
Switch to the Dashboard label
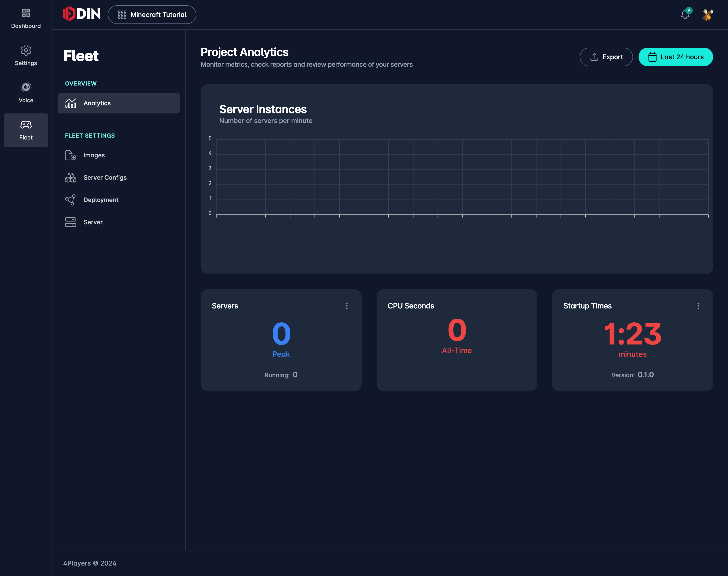(26, 26)
